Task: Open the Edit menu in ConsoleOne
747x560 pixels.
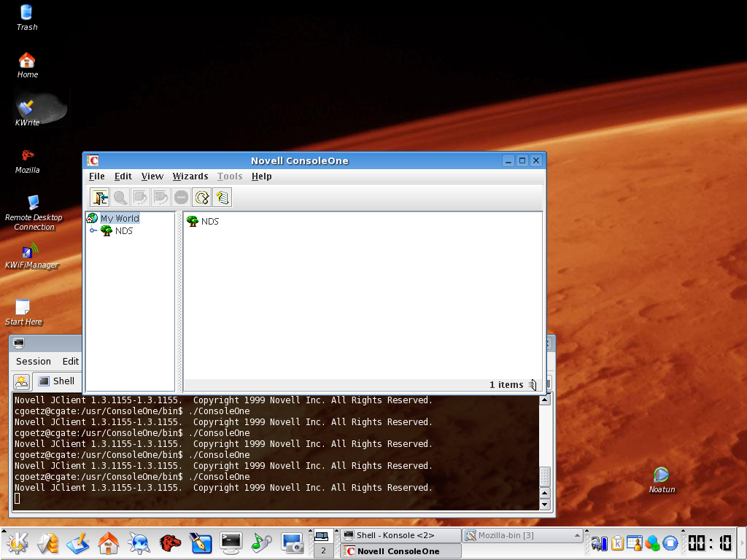Action: (123, 176)
